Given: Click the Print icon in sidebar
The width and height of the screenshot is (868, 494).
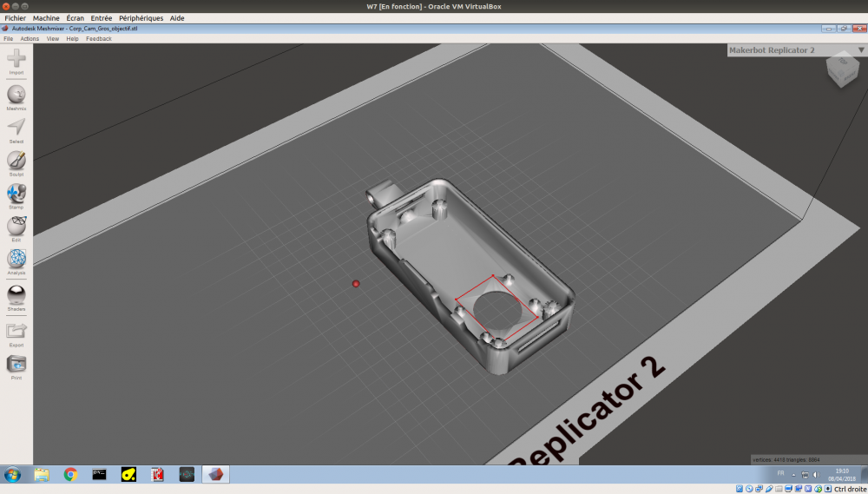Looking at the screenshot, I should tap(16, 364).
